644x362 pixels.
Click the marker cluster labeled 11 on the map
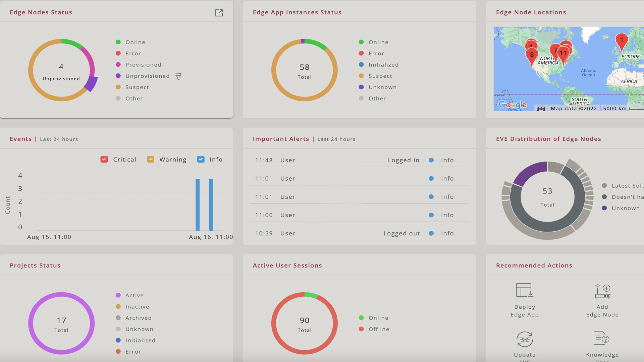coord(564,53)
